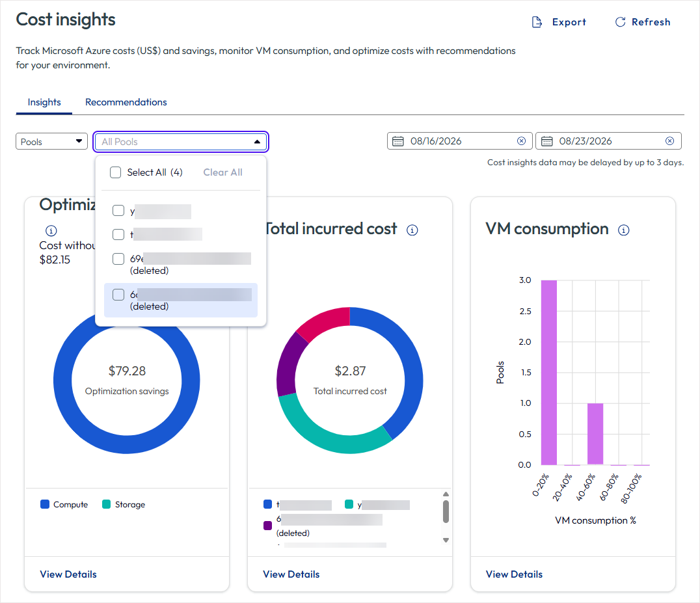Click the legend scrollbar thumb
This screenshot has height=603, width=700.
click(x=446, y=511)
